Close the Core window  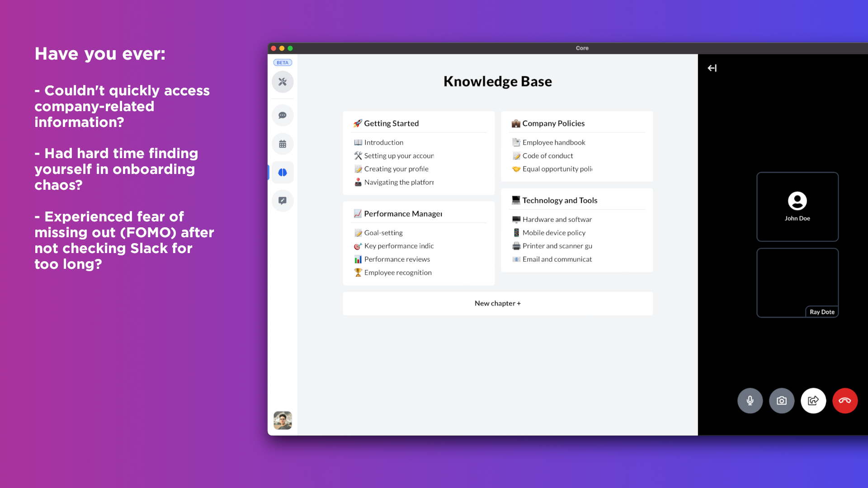pyautogui.click(x=274, y=48)
